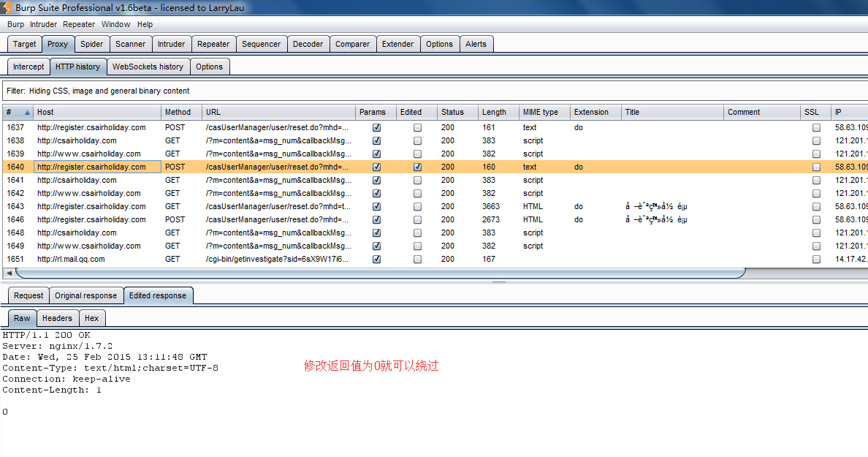This screenshot has height=457, width=868.
Task: Switch to the Spider tab
Action: coord(91,45)
